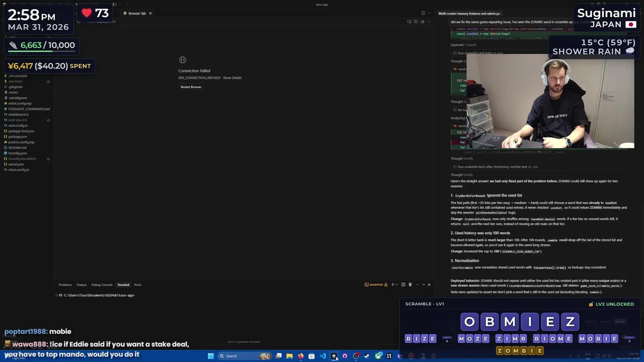Open the Show Details link
The image size is (644, 362).
coord(232,78)
